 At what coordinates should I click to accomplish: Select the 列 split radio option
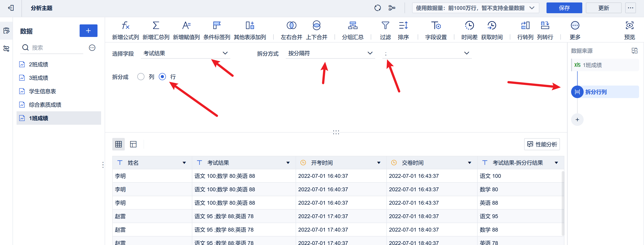point(141,77)
